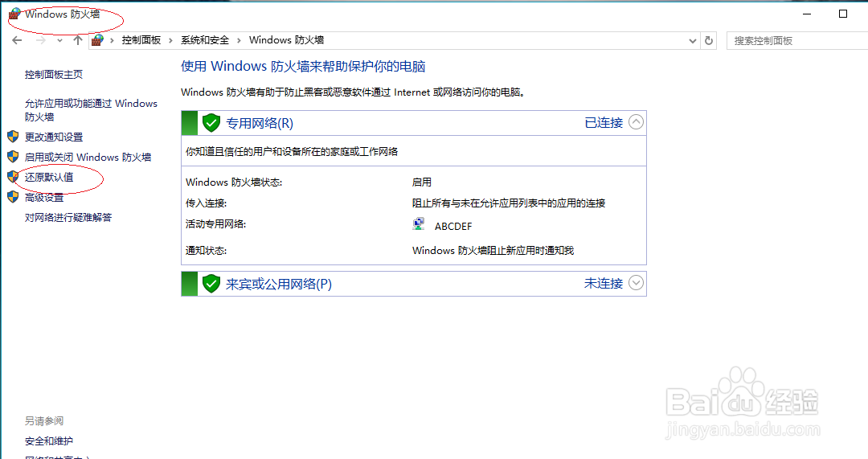This screenshot has height=459, width=868.
Task: Click the 通知状态 label
Action: coord(206,251)
